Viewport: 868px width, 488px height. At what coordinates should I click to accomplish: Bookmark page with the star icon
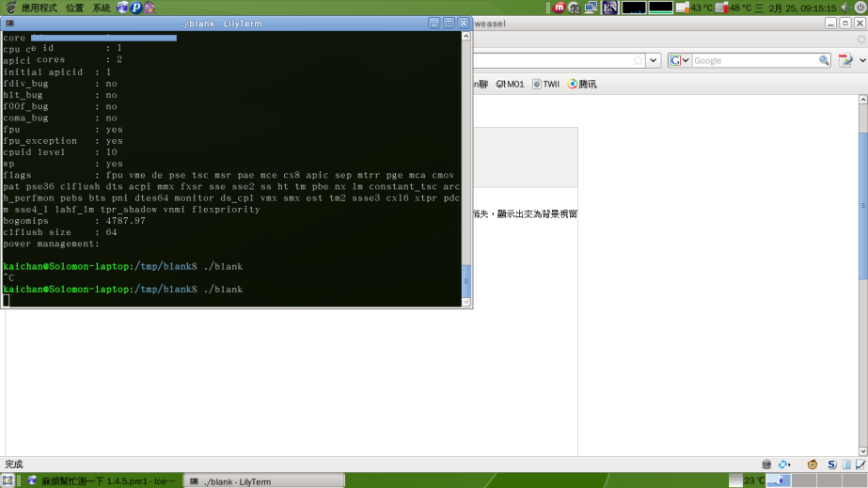coord(639,60)
